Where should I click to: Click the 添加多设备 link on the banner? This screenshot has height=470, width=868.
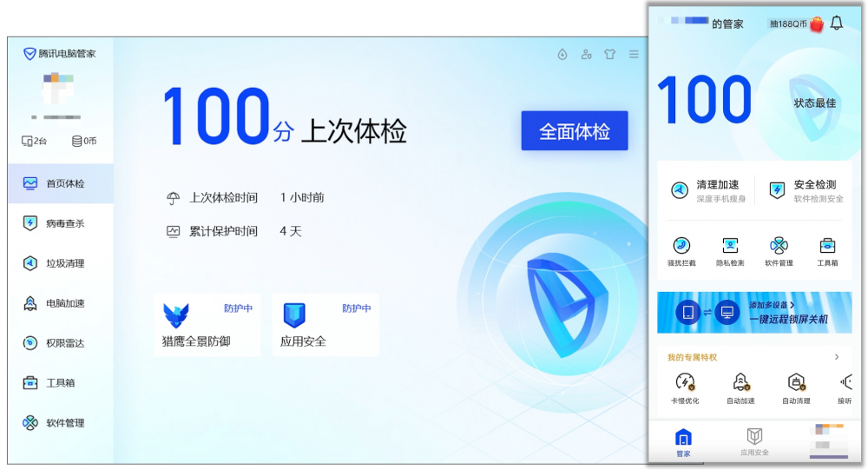click(x=772, y=305)
